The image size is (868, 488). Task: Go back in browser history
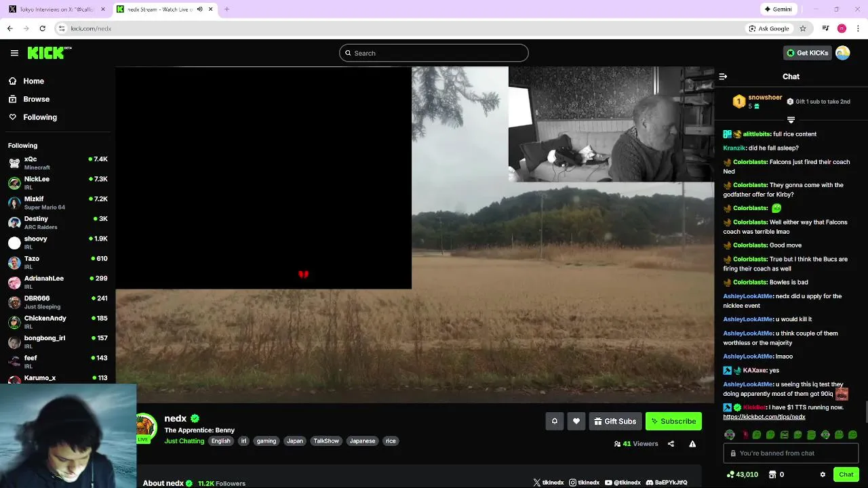[9, 28]
